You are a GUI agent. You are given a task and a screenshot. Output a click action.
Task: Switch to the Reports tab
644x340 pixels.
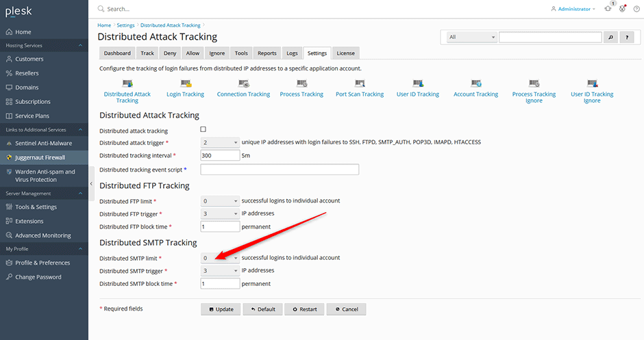click(x=267, y=53)
